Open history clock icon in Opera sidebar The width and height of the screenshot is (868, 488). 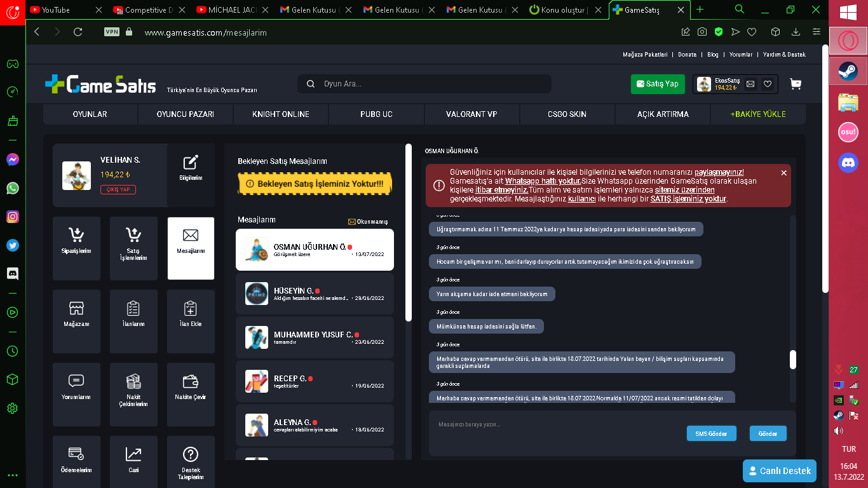coord(12,351)
